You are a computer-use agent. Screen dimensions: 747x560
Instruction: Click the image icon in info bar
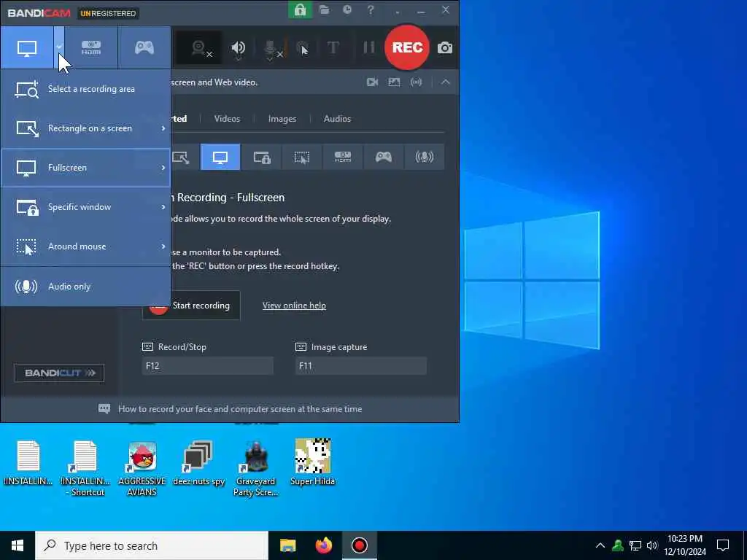[x=394, y=82]
